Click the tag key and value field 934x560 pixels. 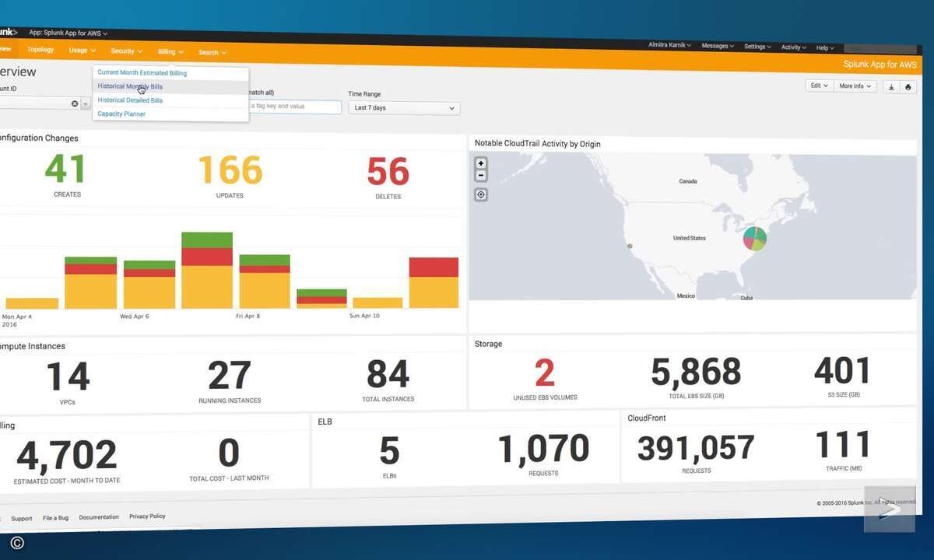point(295,107)
